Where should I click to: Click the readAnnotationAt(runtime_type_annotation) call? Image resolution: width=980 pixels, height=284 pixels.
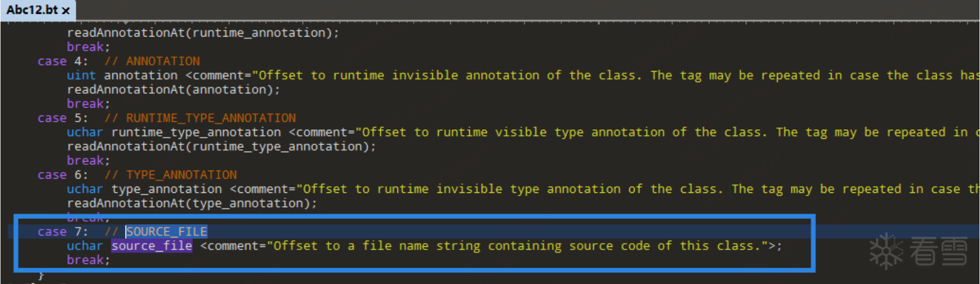click(221, 146)
